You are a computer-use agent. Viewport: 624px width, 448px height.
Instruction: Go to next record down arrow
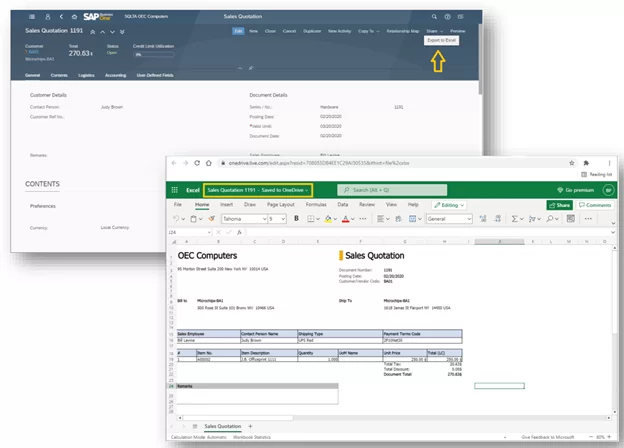pyautogui.click(x=112, y=32)
